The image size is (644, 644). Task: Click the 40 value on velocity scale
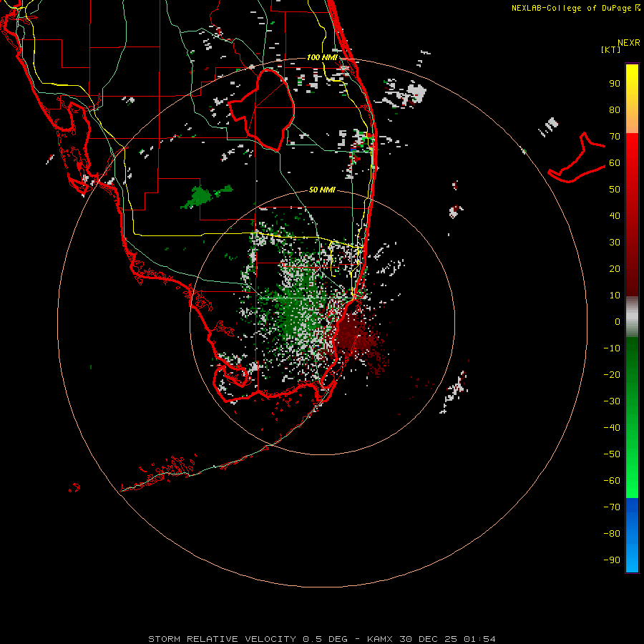coord(615,215)
